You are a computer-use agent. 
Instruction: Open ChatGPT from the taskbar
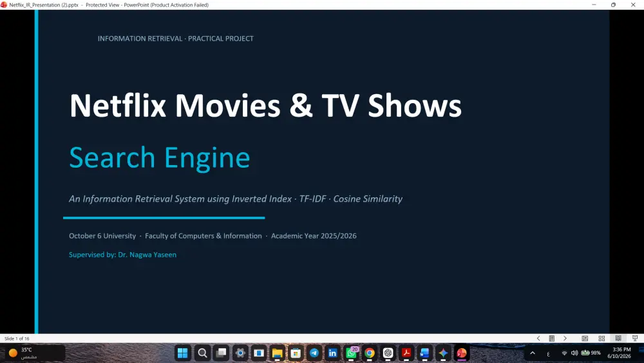tap(388, 353)
